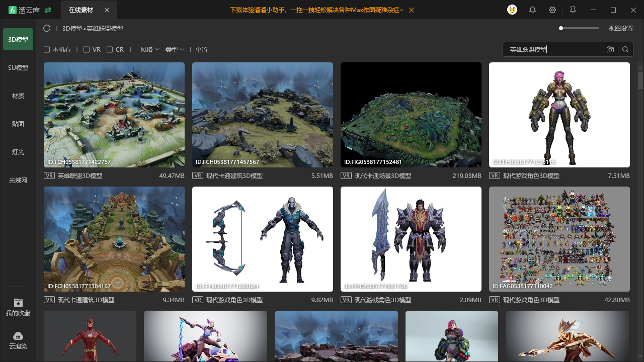
Task: Tick the CR filter checkbox
Action: point(110,50)
